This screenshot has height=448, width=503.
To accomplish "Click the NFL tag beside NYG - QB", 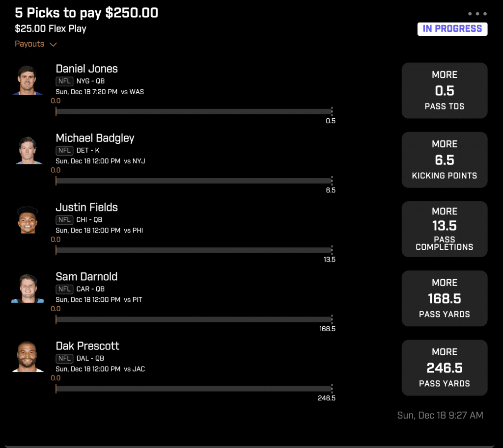I will click(x=64, y=81).
